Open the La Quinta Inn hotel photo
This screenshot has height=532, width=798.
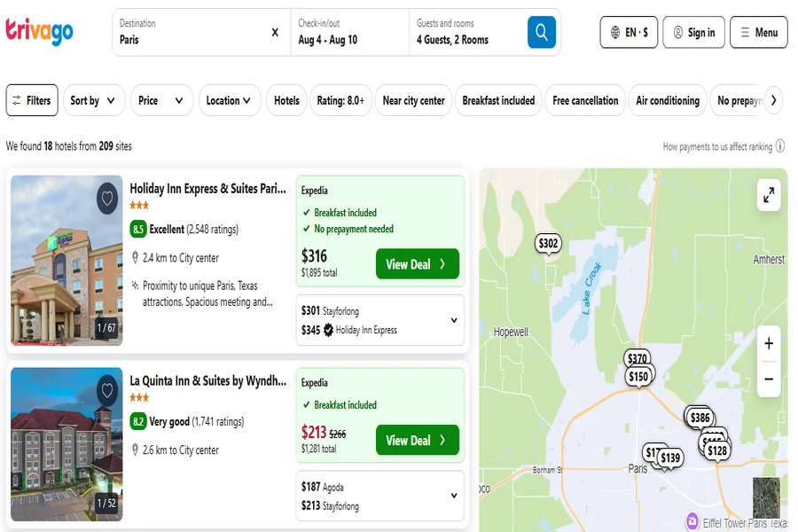pyautogui.click(x=66, y=444)
